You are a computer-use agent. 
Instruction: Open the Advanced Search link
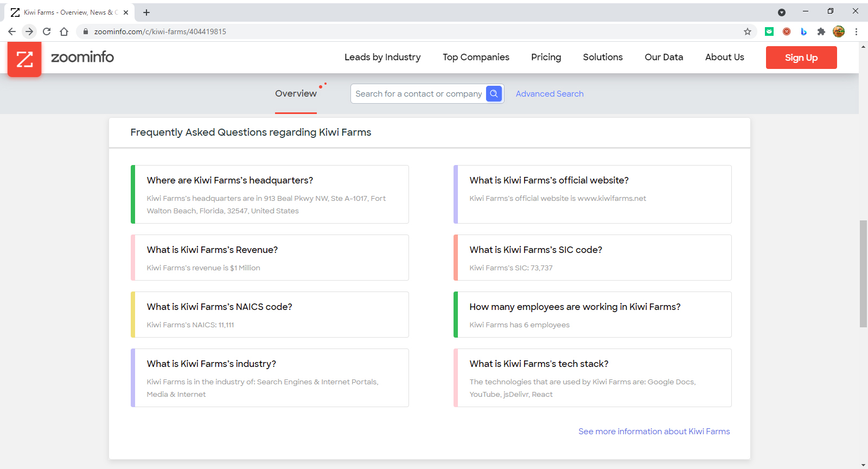click(x=550, y=93)
